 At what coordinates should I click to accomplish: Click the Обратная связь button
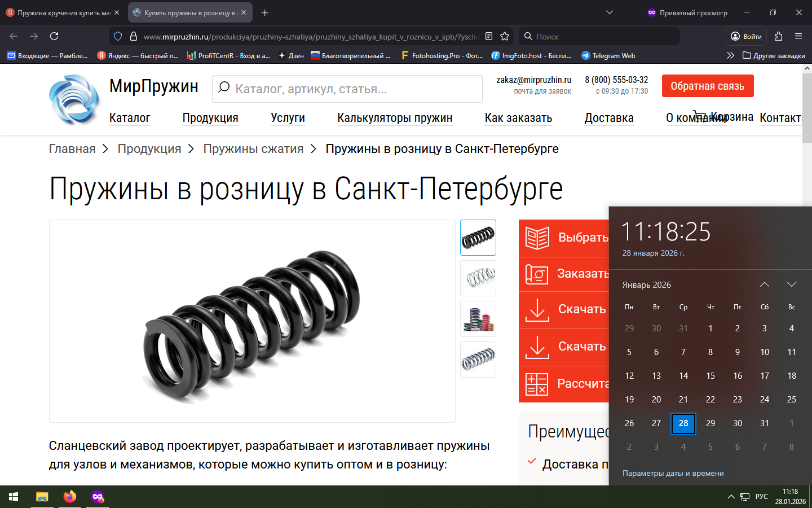coord(708,86)
